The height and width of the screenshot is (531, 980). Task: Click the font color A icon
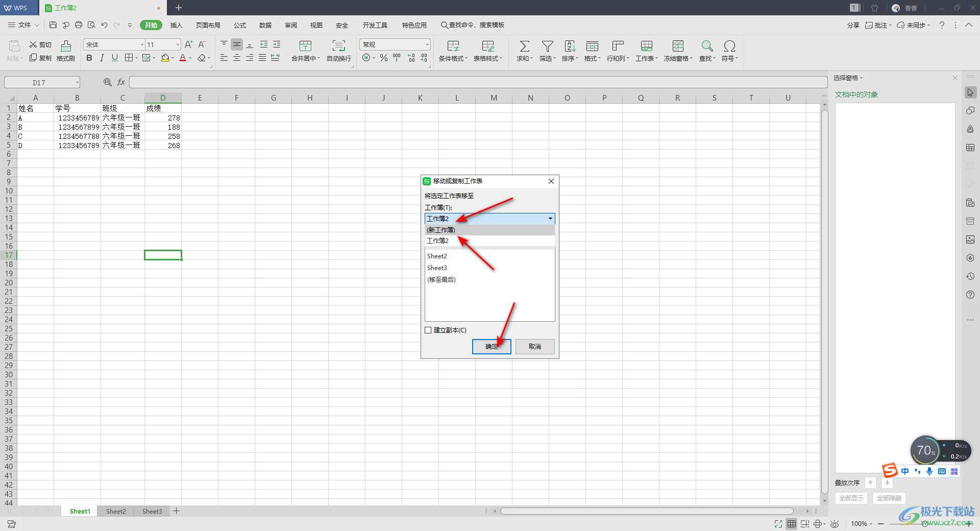pos(183,58)
